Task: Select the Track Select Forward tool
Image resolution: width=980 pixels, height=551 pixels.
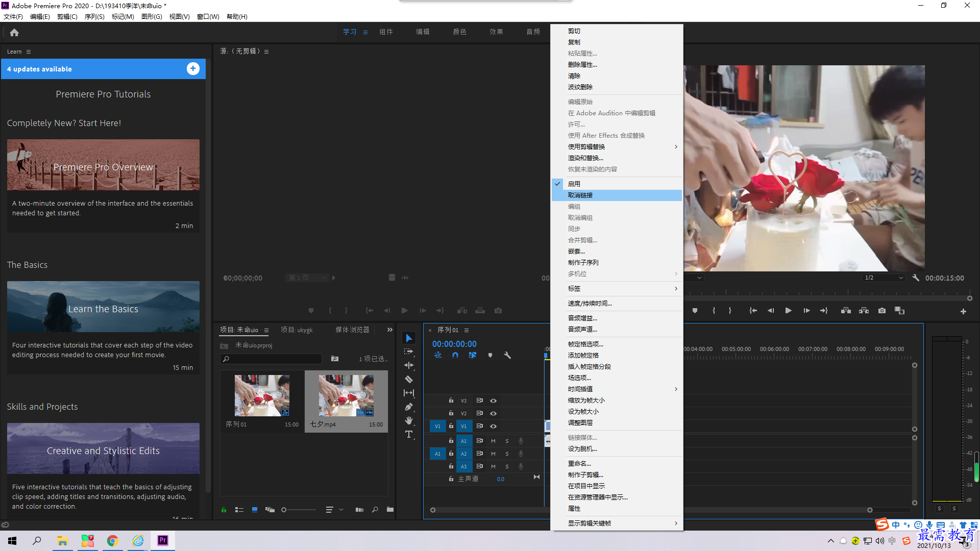Action: 409,352
